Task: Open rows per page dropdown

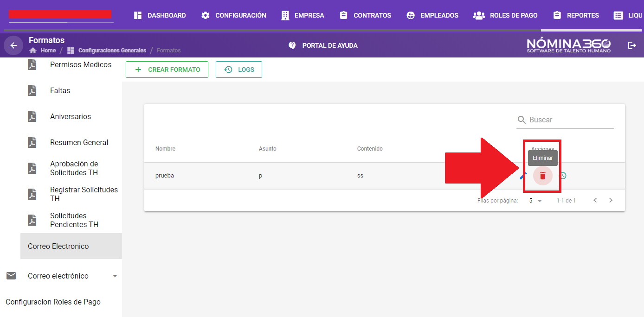Action: [x=535, y=201]
